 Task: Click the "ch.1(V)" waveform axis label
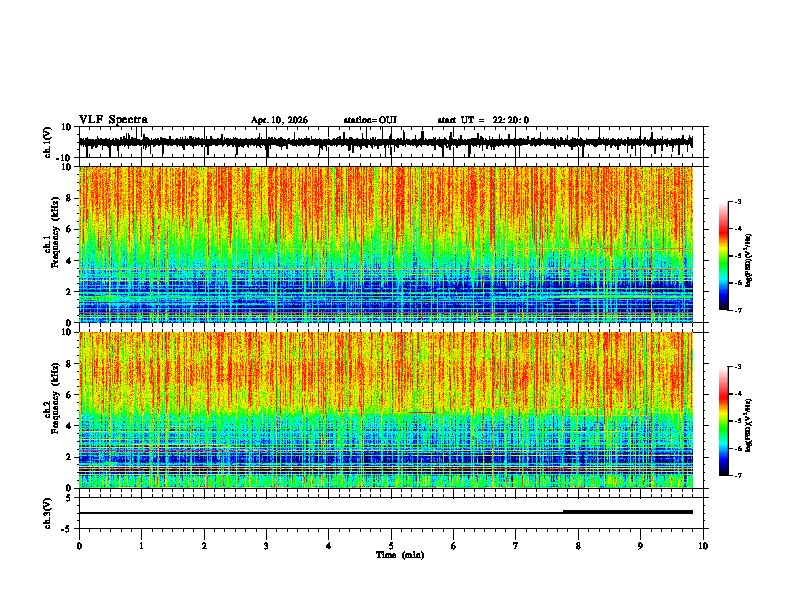tap(47, 142)
